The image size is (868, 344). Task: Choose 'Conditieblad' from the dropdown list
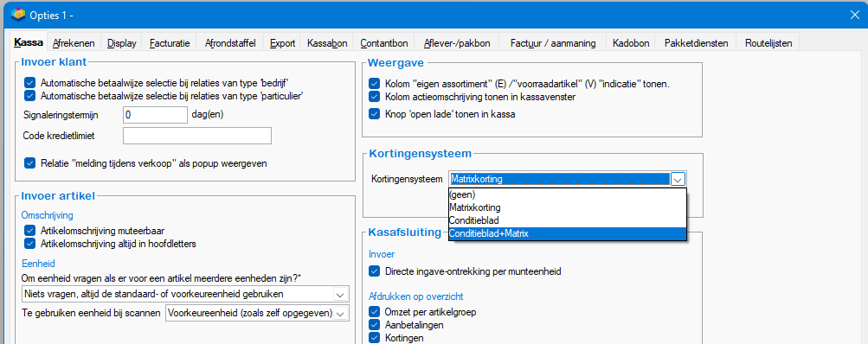(568, 220)
